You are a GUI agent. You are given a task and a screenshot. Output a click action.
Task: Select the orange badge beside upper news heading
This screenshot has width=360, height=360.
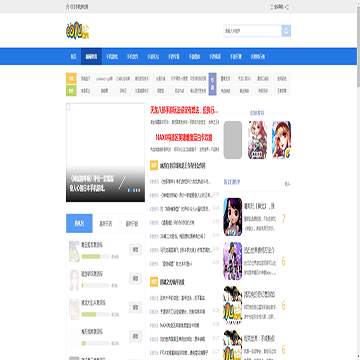154,165
